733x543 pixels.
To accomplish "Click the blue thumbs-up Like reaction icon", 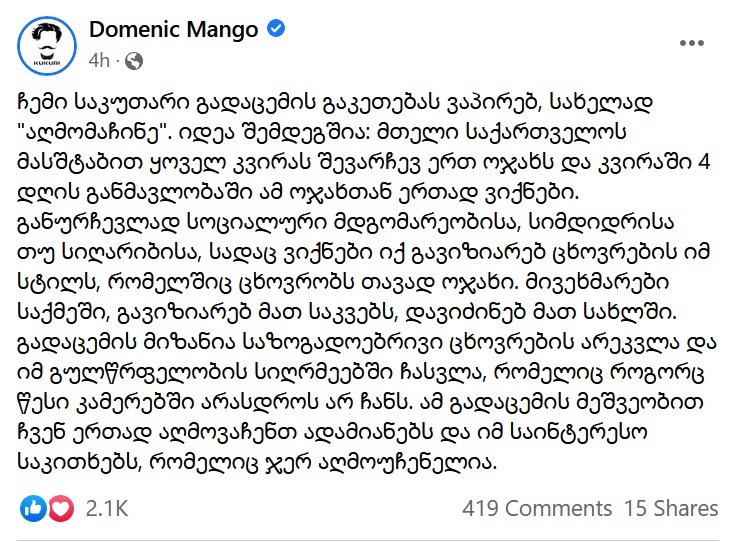I will 33,508.
